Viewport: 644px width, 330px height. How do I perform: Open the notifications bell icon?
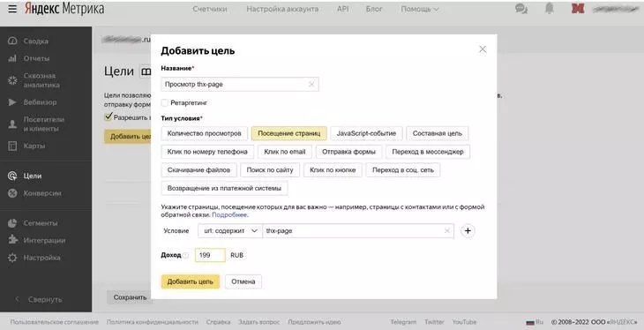coord(549,8)
